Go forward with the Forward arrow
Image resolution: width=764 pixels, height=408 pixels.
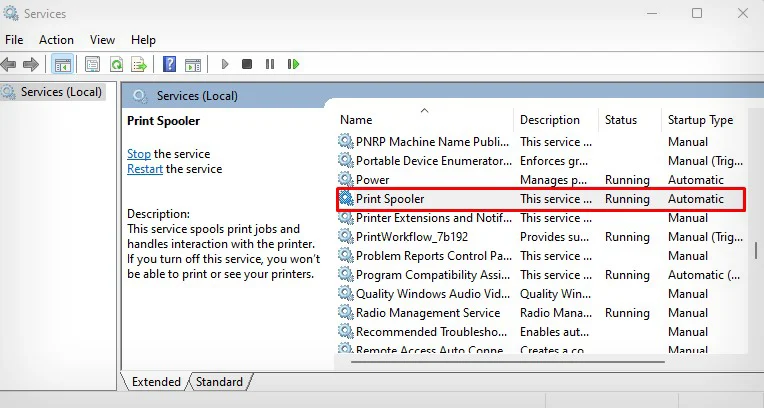31,64
